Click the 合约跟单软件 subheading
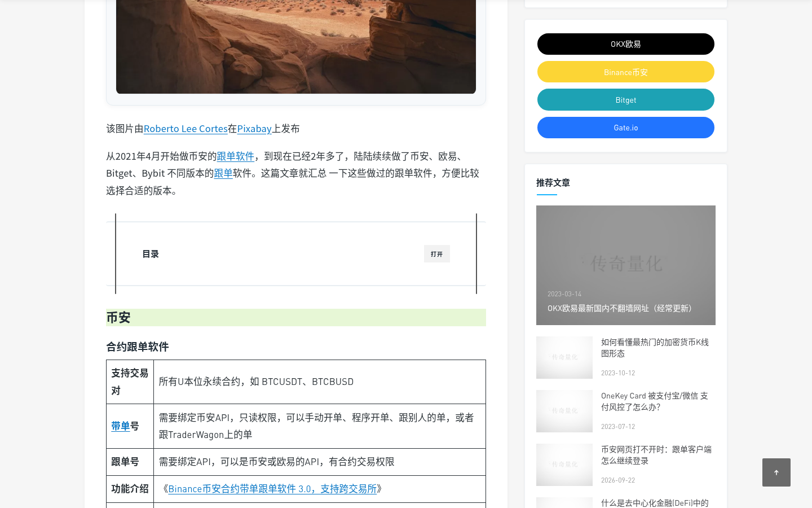The height and width of the screenshot is (508, 812). click(138, 347)
